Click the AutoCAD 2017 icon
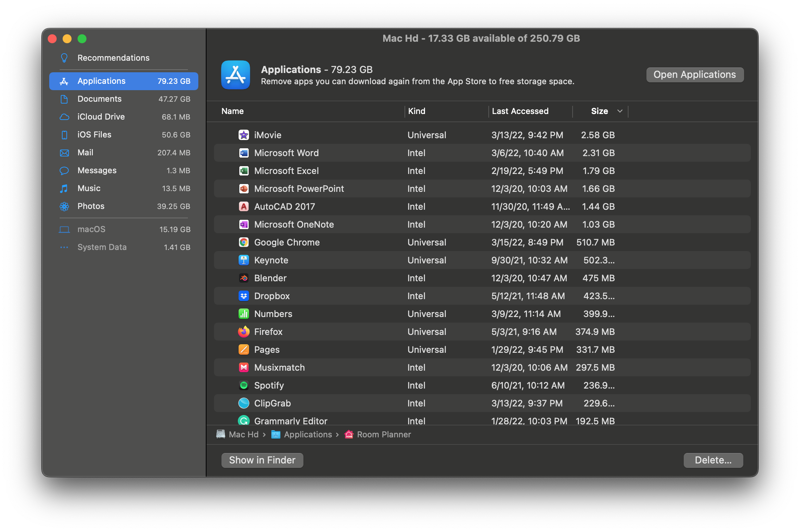This screenshot has width=800, height=532. pyautogui.click(x=243, y=206)
